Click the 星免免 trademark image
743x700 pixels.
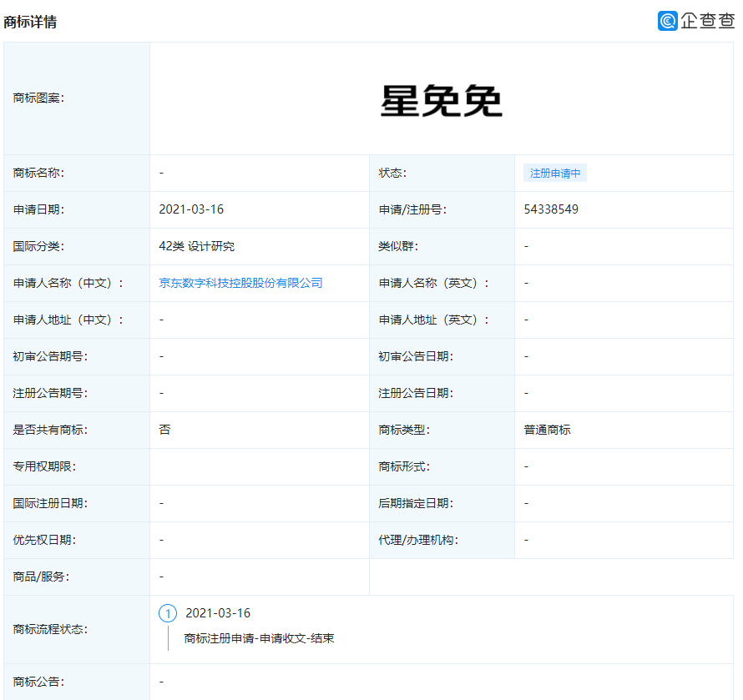441,101
